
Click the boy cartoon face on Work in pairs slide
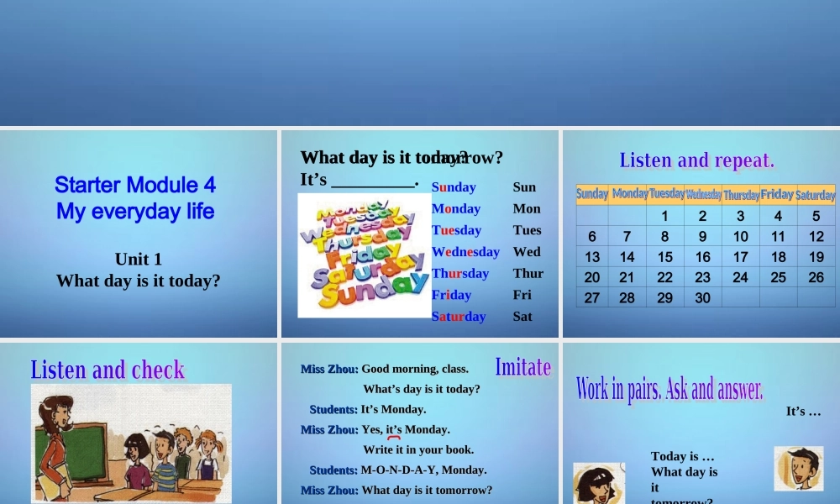coord(798,468)
